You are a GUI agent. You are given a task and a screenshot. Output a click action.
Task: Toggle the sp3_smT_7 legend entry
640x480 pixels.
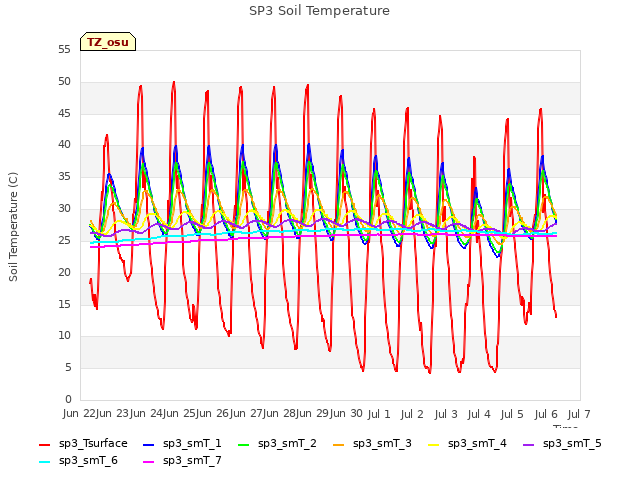pos(182,461)
